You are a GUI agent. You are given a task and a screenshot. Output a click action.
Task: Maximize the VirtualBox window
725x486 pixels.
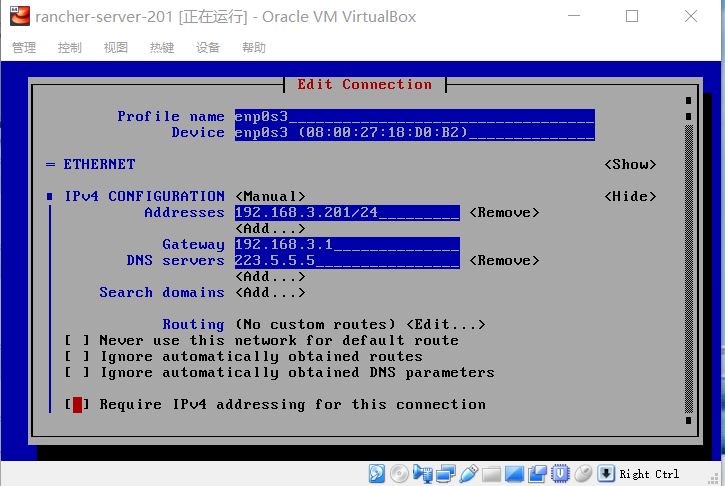[x=632, y=16]
